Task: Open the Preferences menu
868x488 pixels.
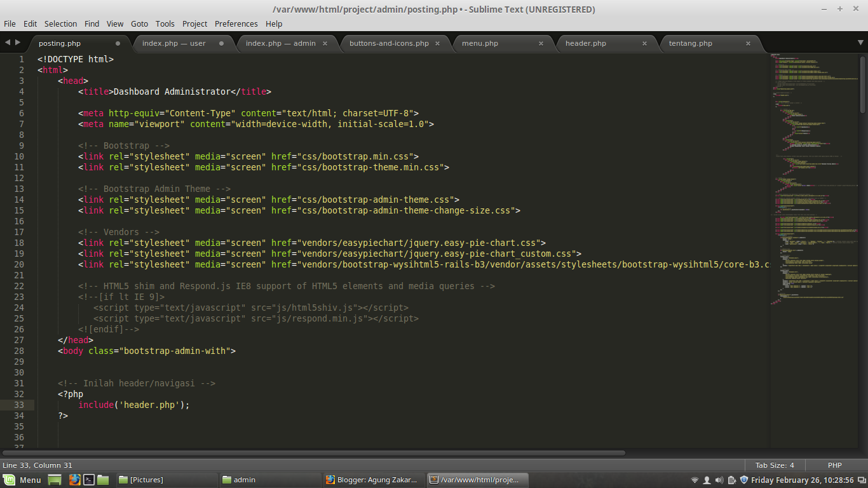Action: pyautogui.click(x=236, y=24)
